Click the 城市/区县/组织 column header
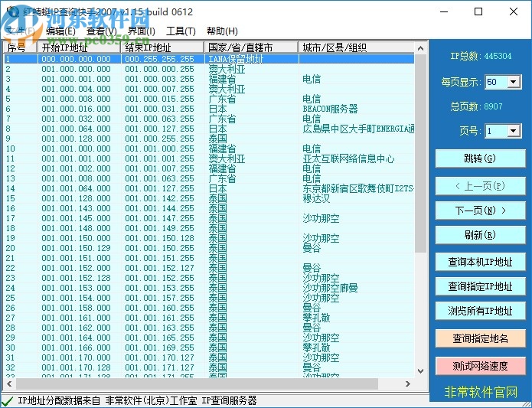This screenshot has height=408, width=532. click(356, 47)
